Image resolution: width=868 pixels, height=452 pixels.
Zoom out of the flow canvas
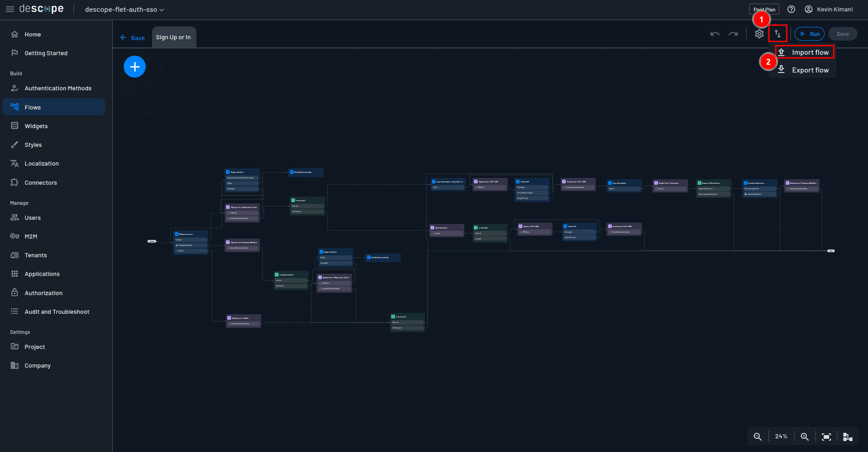pyautogui.click(x=758, y=436)
